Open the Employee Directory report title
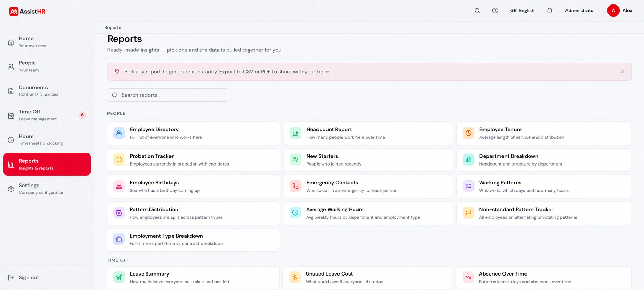 point(154,129)
